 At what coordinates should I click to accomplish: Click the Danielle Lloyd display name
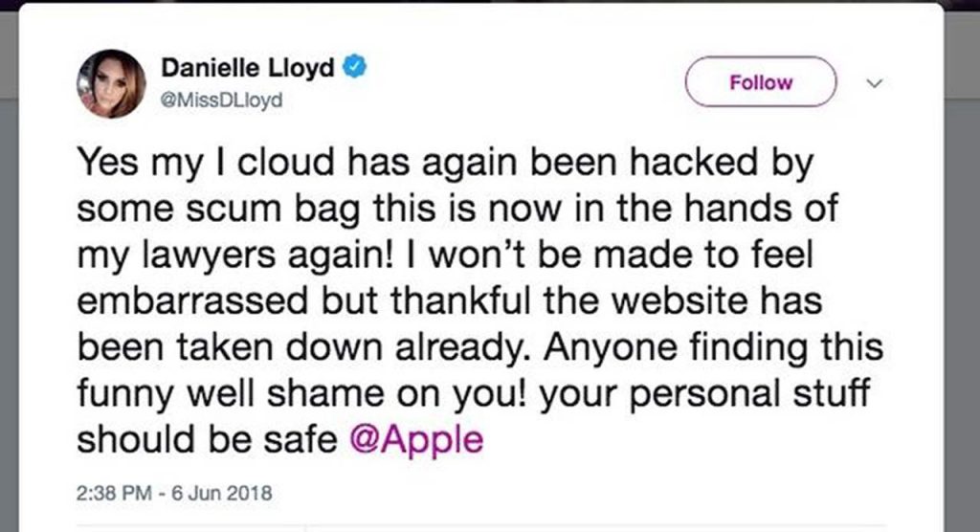point(248,68)
